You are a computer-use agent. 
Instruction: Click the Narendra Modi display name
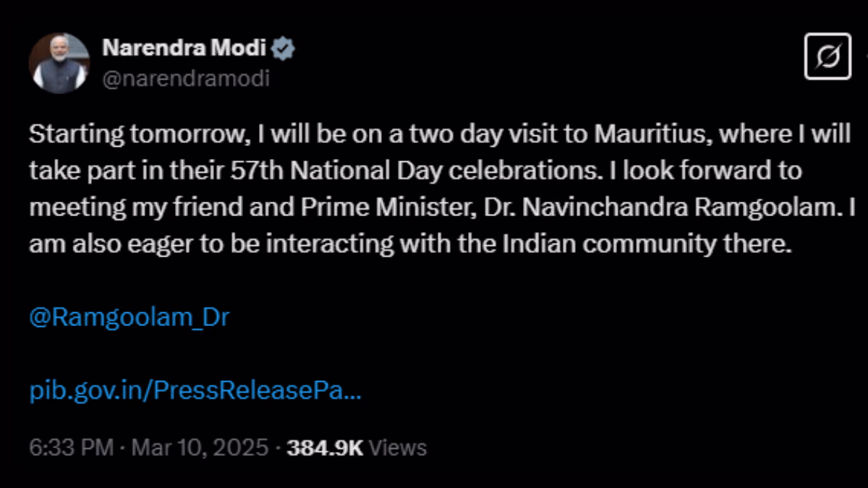pyautogui.click(x=185, y=49)
